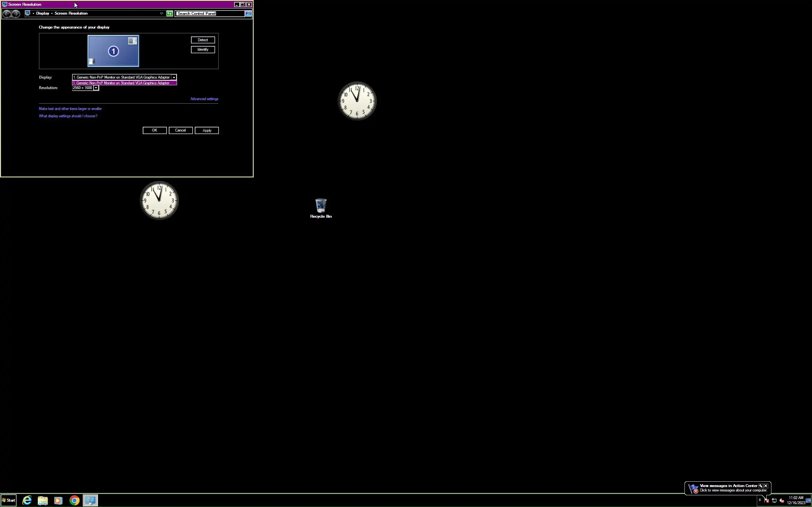The width and height of the screenshot is (812, 507).
Task: Click the back navigation arrow
Action: point(7,13)
